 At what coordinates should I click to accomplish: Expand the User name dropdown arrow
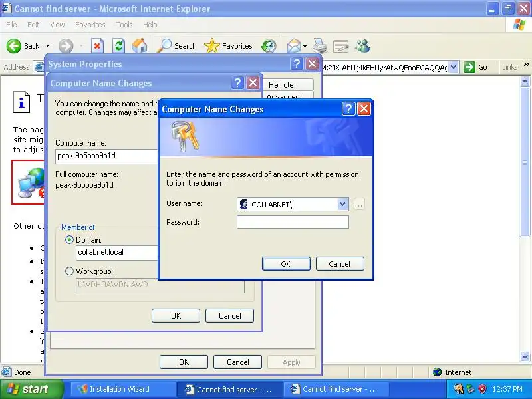point(342,204)
